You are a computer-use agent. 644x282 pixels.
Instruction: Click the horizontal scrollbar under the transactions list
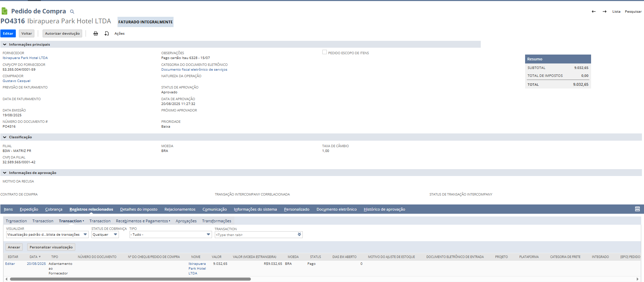(x=131, y=279)
